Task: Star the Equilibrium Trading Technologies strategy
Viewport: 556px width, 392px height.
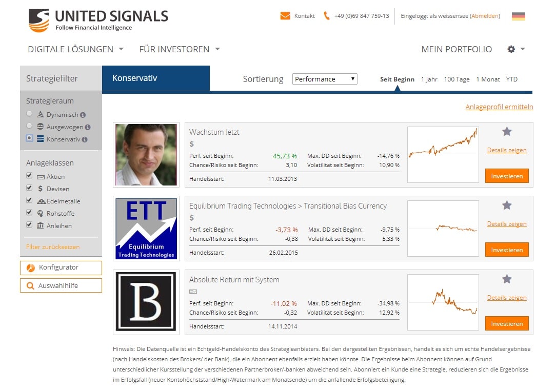Action: coord(507,205)
